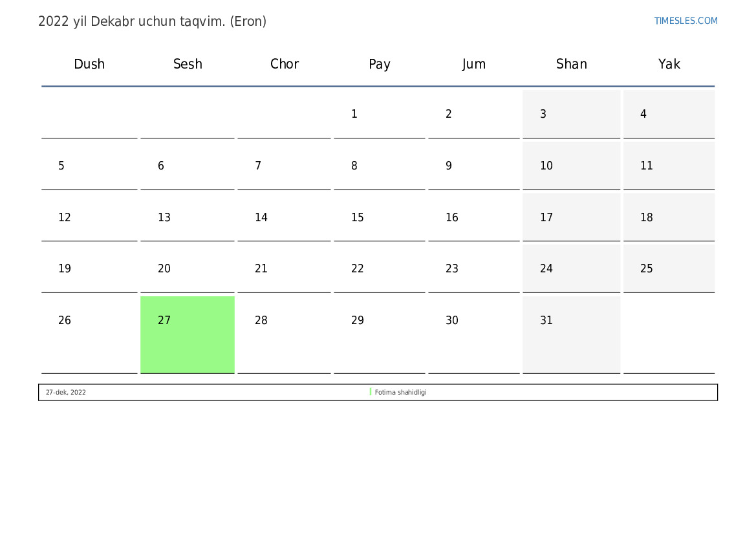Click the Fotima shahidligi holiday label
This screenshot has width=756, height=535.
tap(400, 392)
